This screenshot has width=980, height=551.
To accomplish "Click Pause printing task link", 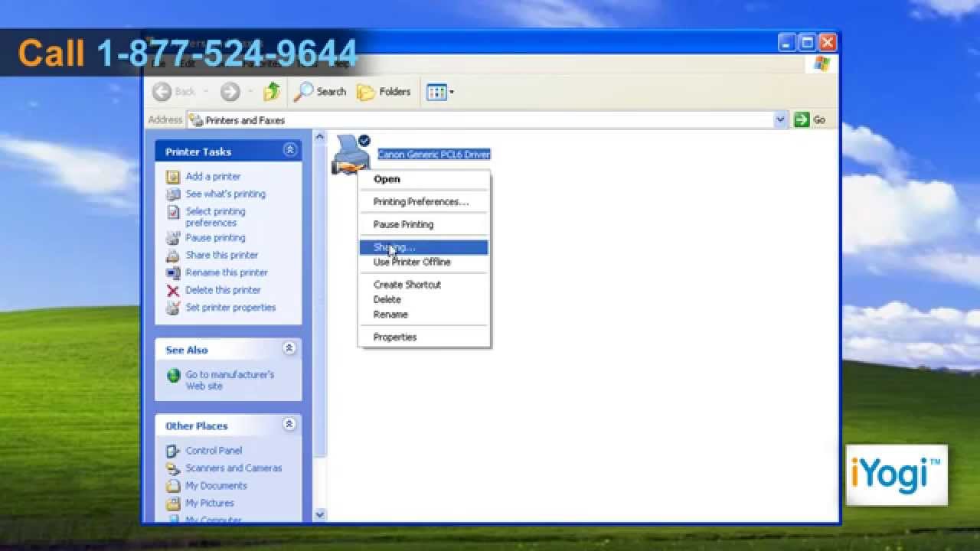I will [x=215, y=238].
